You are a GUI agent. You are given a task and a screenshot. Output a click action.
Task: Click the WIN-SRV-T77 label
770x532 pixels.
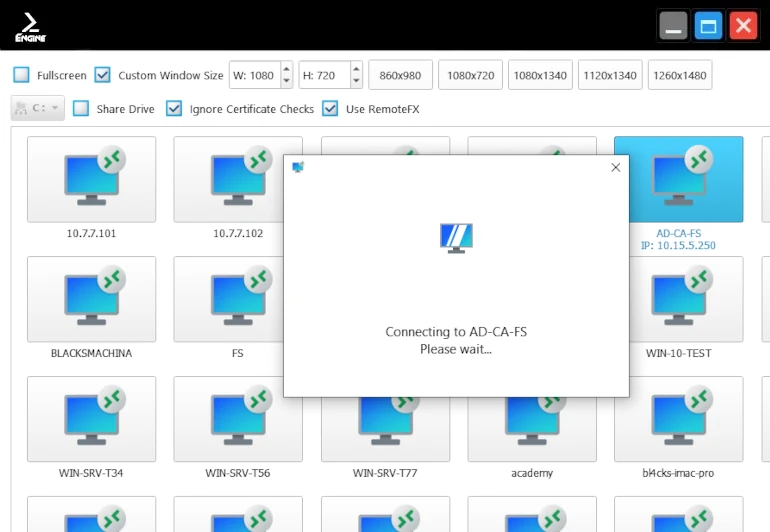[385, 473]
